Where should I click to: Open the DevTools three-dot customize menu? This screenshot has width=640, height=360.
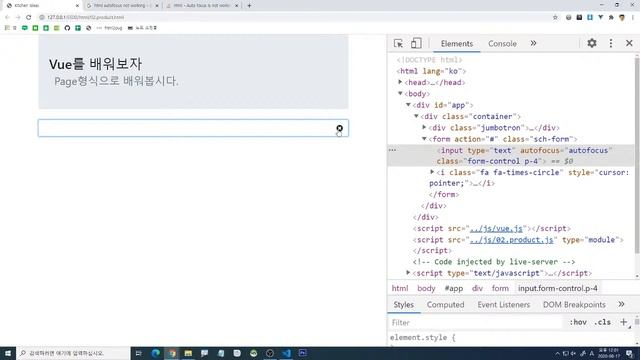[611, 43]
